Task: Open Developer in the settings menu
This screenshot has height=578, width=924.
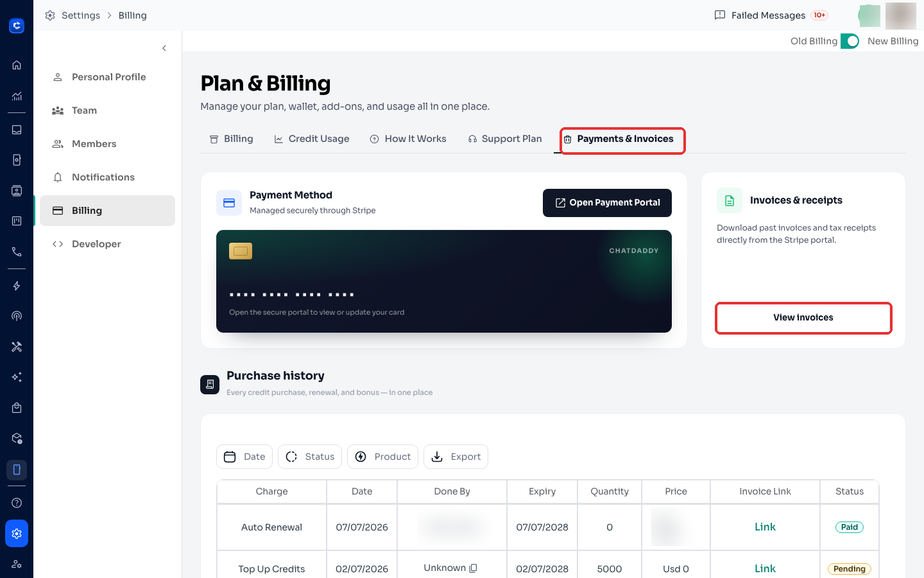Action: (x=107, y=244)
